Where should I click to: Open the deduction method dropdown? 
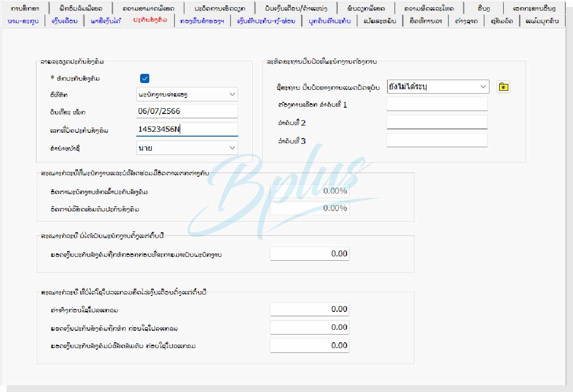[187, 94]
